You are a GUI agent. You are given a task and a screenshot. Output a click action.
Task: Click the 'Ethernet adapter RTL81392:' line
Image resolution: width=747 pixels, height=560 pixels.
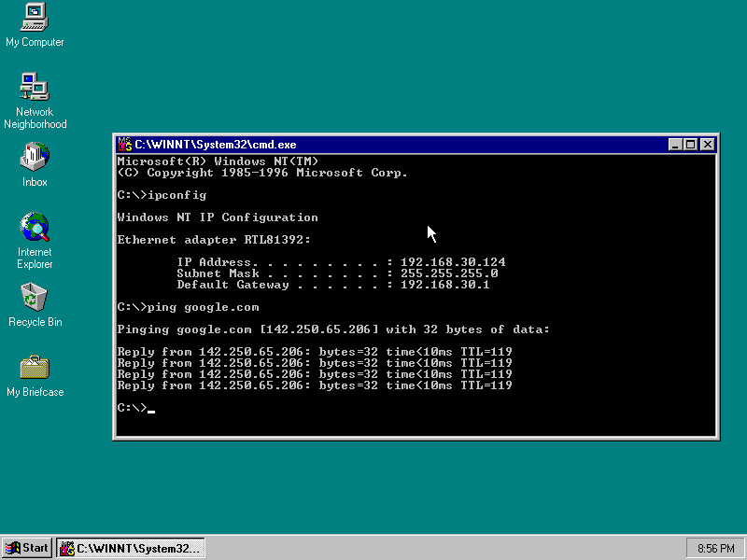point(214,240)
